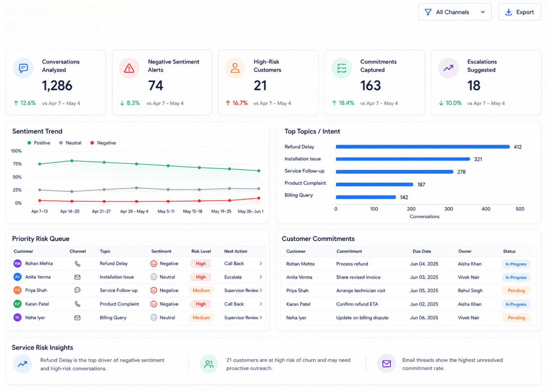548x392 pixels.
Task: Click the Rahul Singh owner cell
Action: [470, 291]
